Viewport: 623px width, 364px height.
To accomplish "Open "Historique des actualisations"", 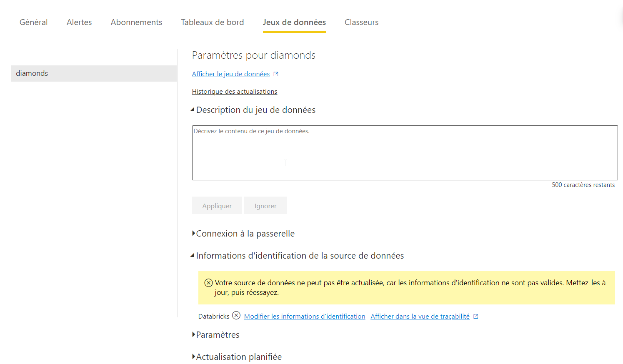I will (234, 91).
